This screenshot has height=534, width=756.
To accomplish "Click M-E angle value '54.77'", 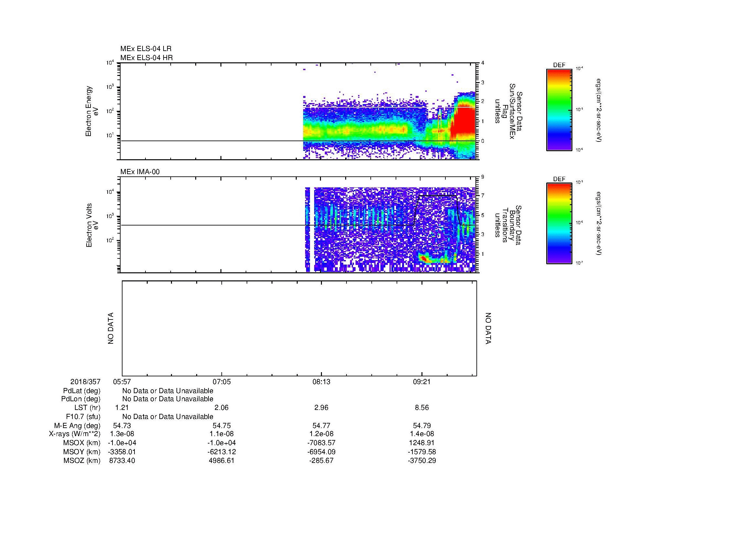I will [x=321, y=426].
